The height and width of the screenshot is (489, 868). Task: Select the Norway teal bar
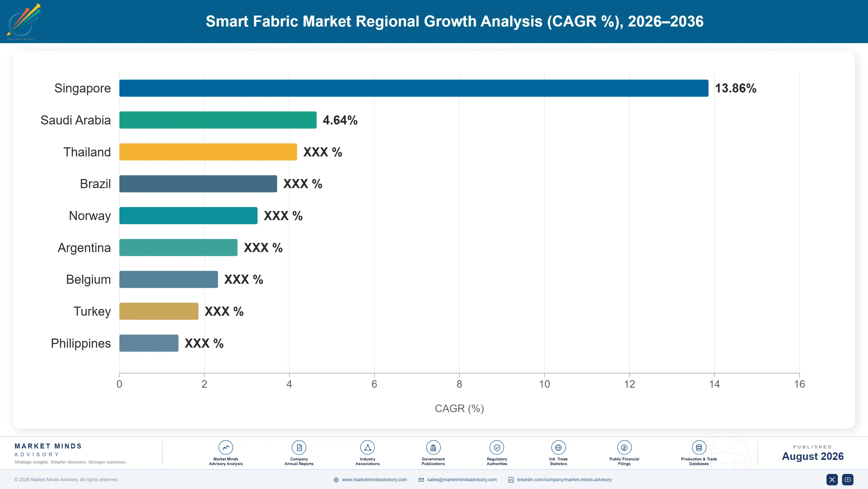pyautogui.click(x=188, y=215)
